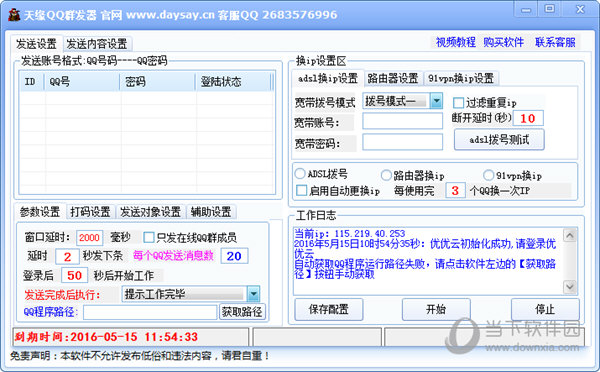Select ADSL拨号 radio button
Screen dimensions: 600x372
pos(300,174)
